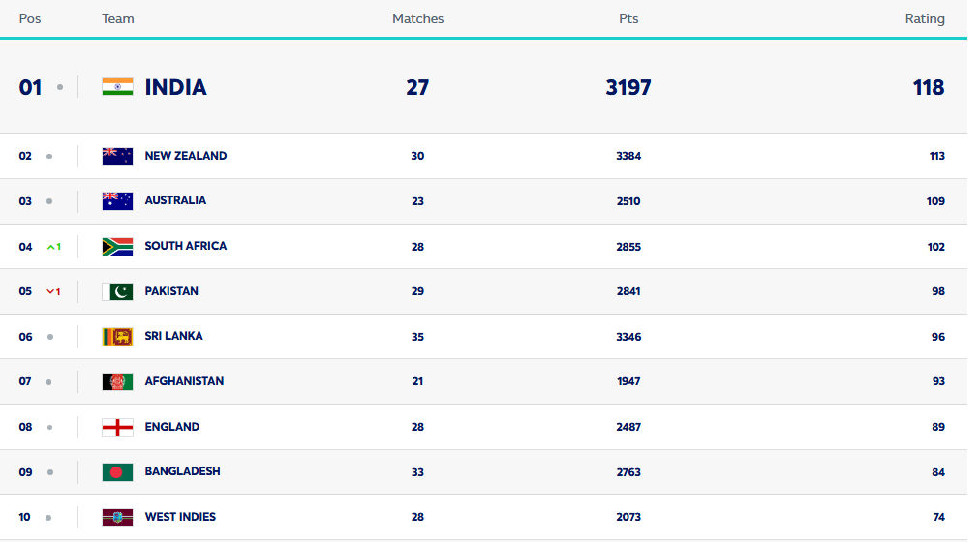Click the England flag icon
The width and height of the screenshot is (980, 542).
pyautogui.click(x=117, y=427)
